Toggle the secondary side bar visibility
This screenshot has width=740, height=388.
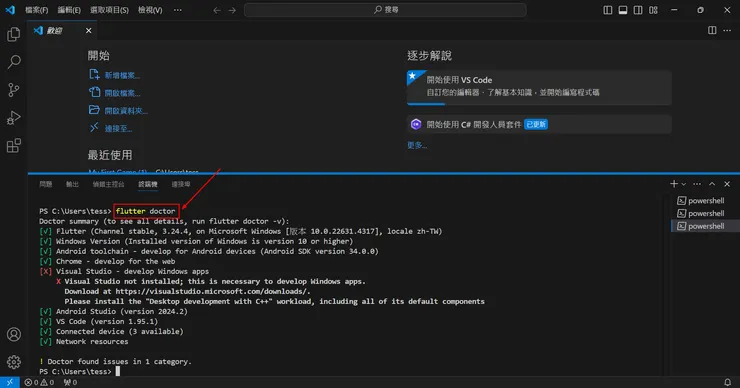(638, 10)
